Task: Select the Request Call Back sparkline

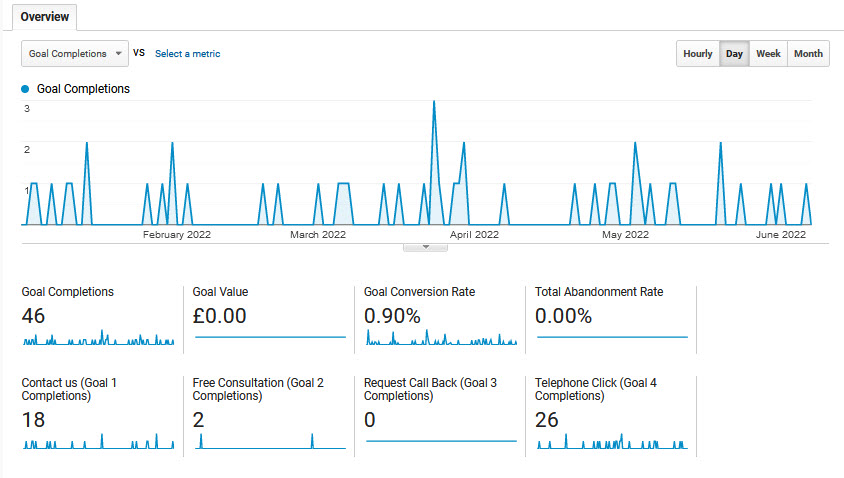Action: point(441,441)
